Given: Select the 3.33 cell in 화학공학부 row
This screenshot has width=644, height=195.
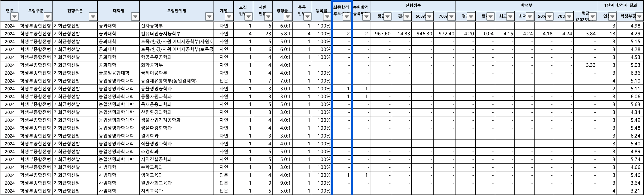Looking at the screenshot, I should [x=585, y=65].
